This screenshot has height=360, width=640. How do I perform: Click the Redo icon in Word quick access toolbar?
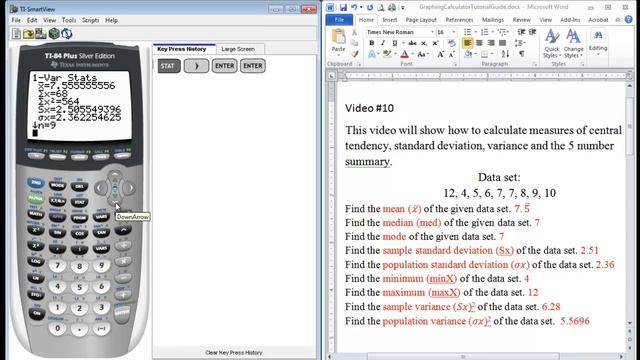point(370,7)
